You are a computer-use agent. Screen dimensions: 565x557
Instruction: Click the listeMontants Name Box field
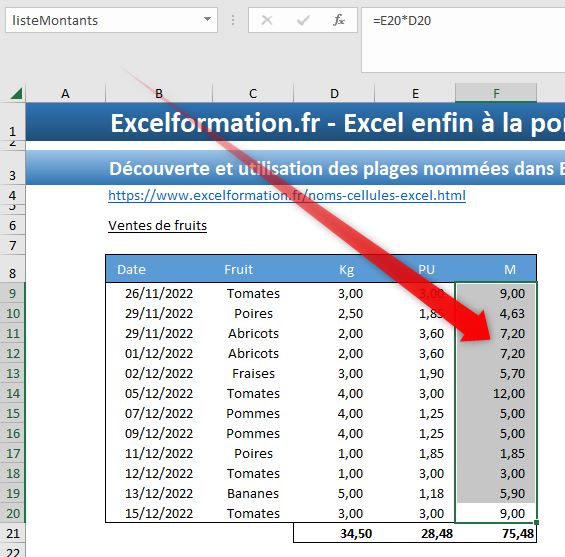click(104, 20)
